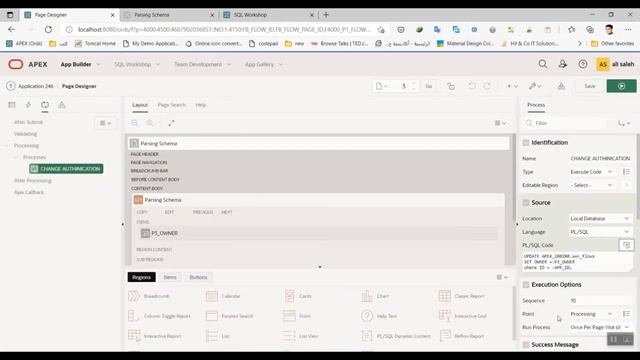Switch to the Items gallery tab
Viewport: 640px width, 360px height.
[170, 277]
